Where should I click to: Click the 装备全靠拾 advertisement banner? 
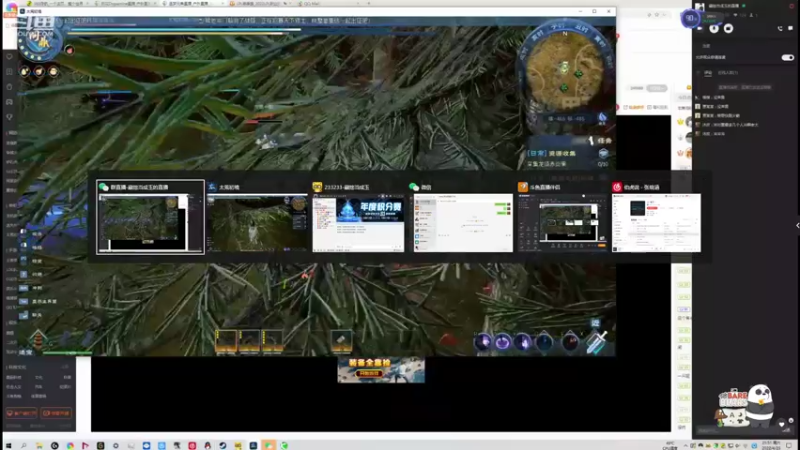[381, 369]
